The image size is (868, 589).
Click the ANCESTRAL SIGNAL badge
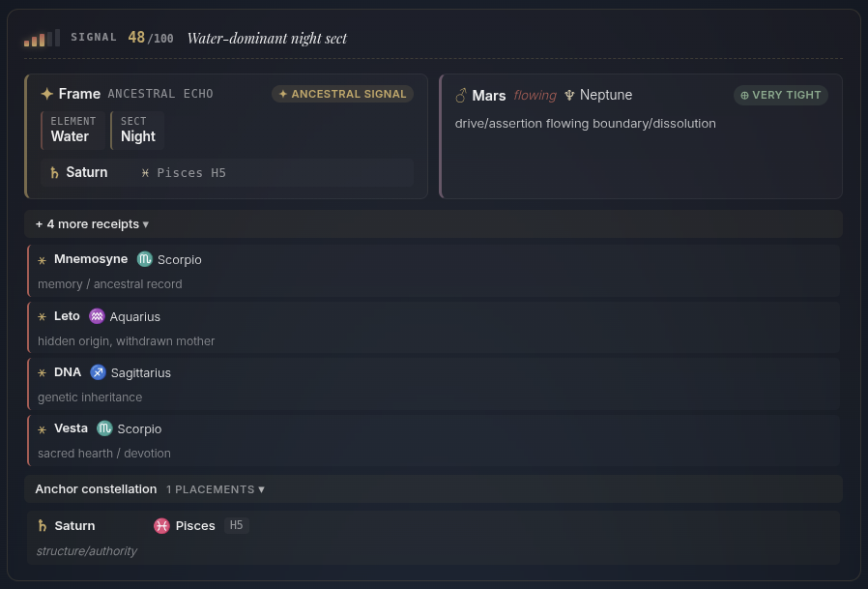tap(343, 94)
